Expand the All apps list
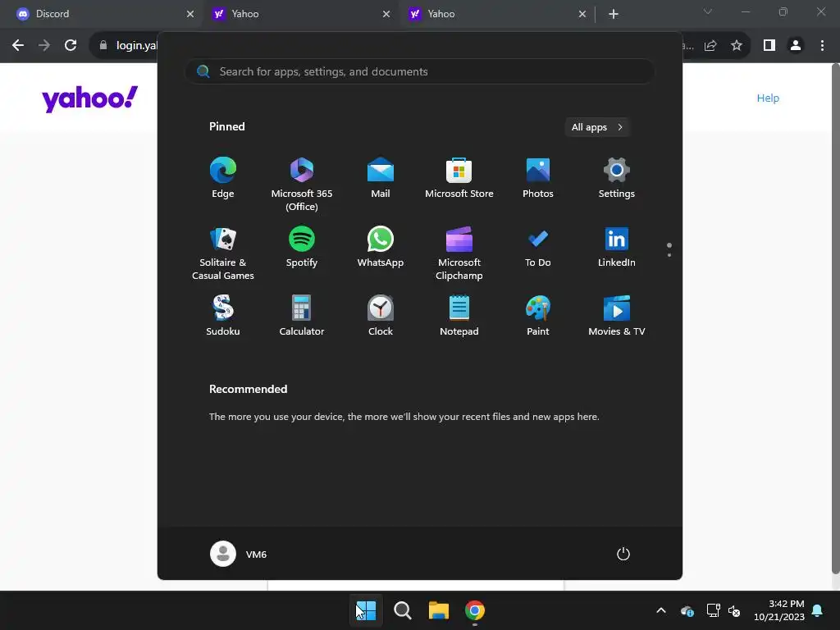This screenshot has width=840, height=630. 597,127
